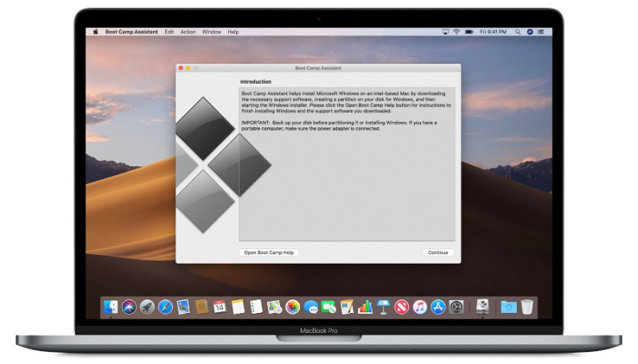The image size is (638, 364).
Task: Open Calendar in the dock
Action: [219, 307]
